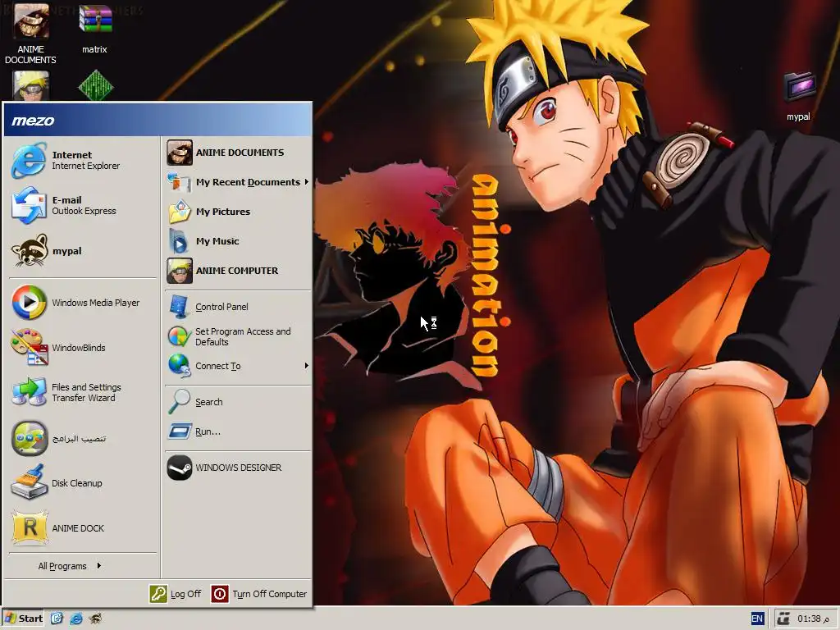840x630 pixels.
Task: Expand My Recent Documents submenu
Action: pos(237,182)
